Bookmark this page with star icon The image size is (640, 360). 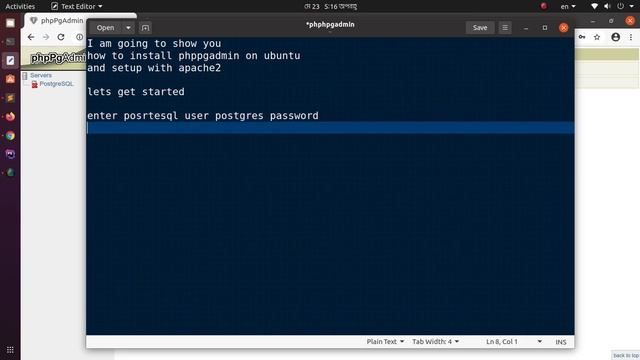(x=597, y=37)
